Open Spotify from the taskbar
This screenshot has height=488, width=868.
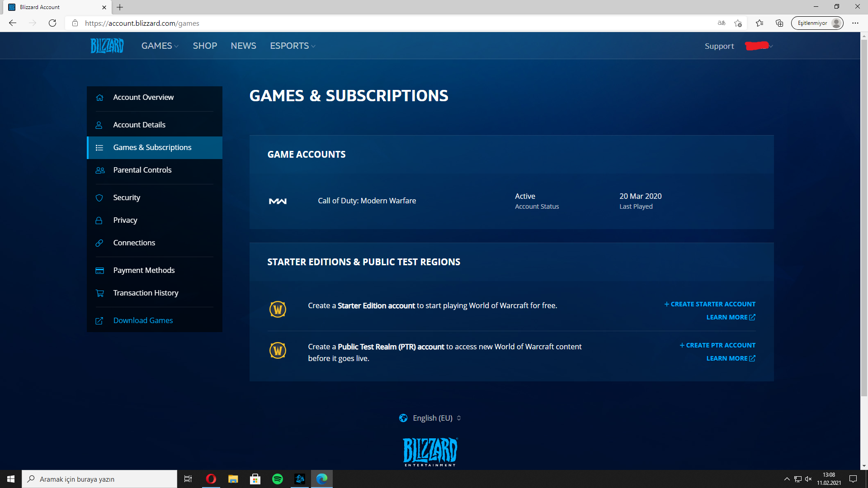[278, 479]
